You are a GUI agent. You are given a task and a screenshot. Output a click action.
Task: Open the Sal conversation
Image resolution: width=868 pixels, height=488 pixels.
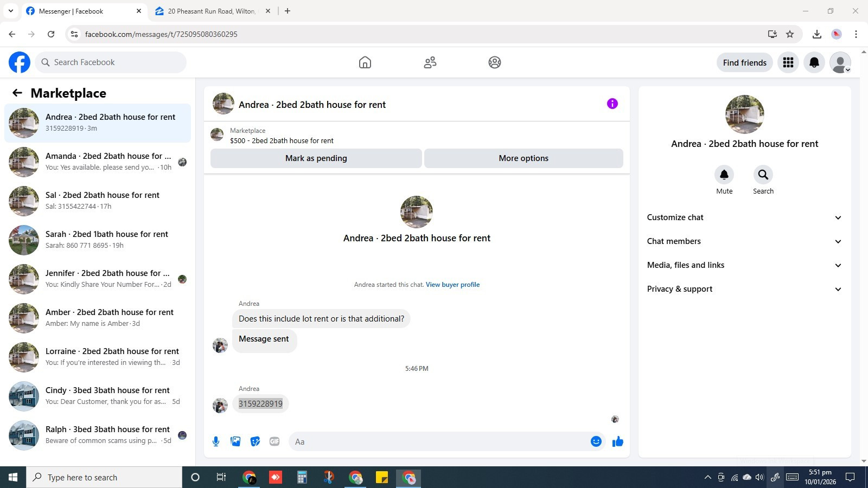pyautogui.click(x=98, y=201)
